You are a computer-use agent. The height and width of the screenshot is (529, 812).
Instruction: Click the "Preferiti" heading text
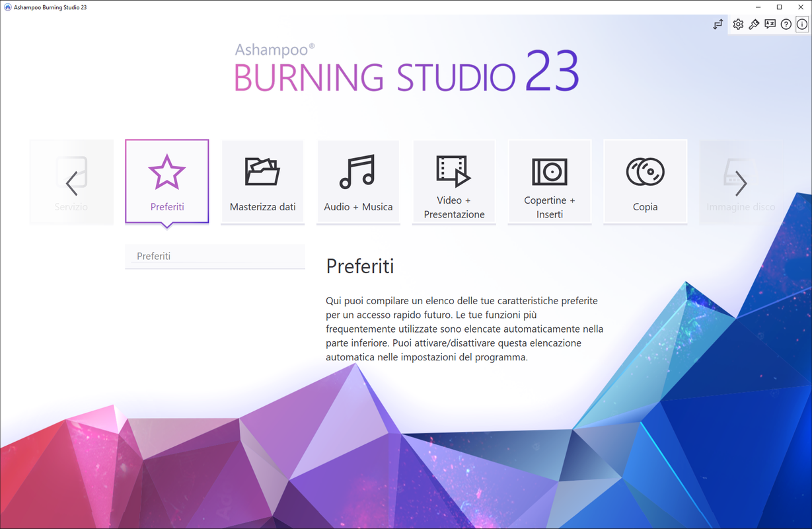(360, 266)
